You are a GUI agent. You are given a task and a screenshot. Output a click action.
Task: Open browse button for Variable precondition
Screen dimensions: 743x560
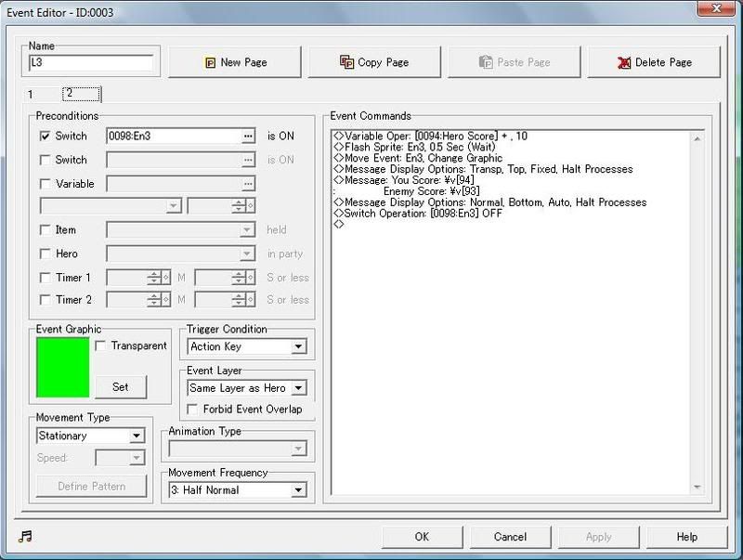click(x=248, y=184)
